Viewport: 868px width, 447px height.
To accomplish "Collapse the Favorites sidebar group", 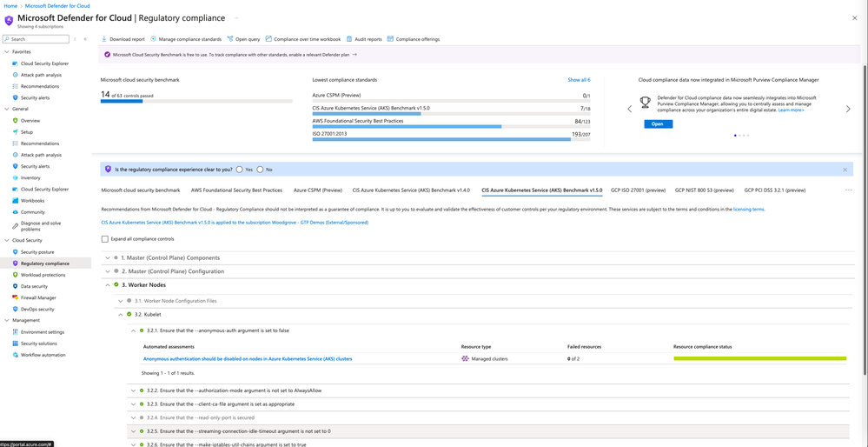I will (7, 51).
